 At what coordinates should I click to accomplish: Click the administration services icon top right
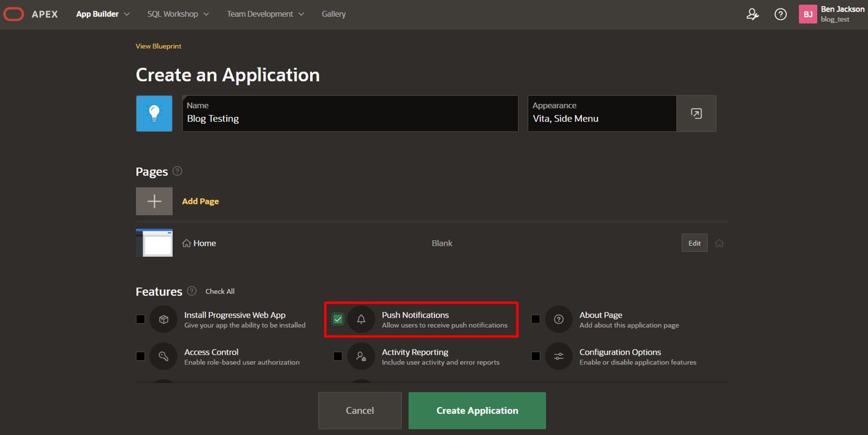752,14
